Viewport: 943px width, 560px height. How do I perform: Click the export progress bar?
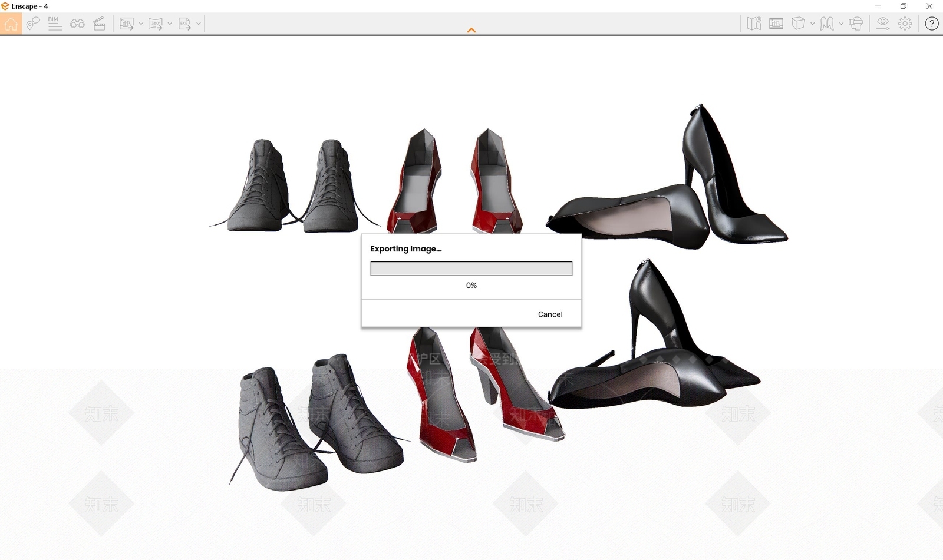click(471, 269)
